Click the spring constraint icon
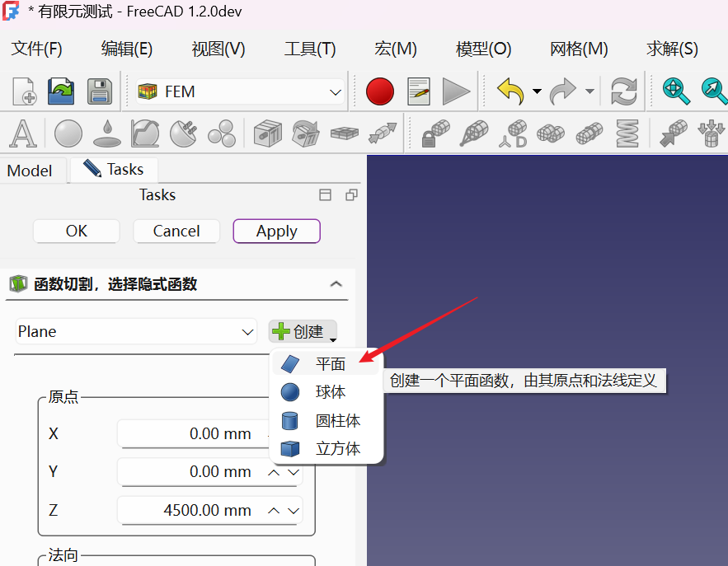 coord(628,133)
